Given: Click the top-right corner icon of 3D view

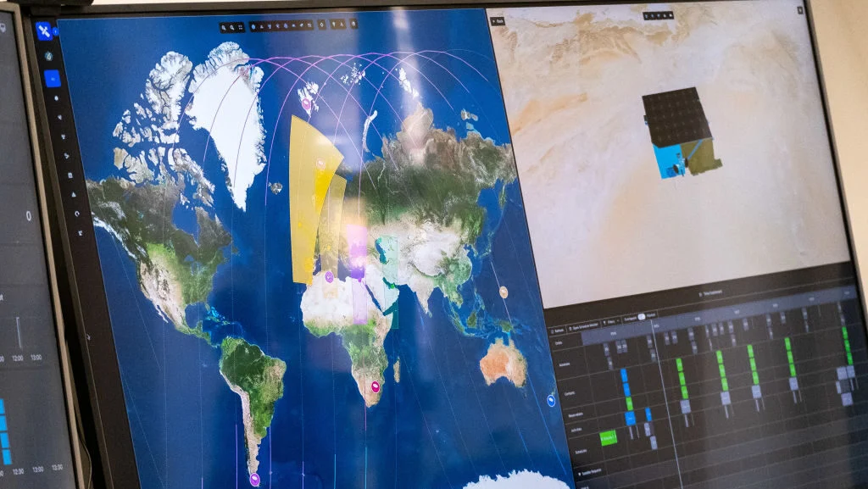Looking at the screenshot, I should [x=799, y=10].
